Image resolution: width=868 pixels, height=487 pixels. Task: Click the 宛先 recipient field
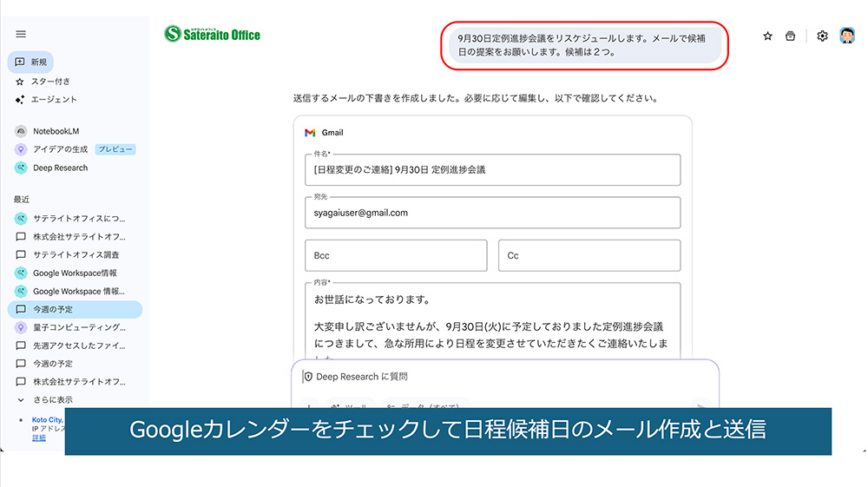492,213
